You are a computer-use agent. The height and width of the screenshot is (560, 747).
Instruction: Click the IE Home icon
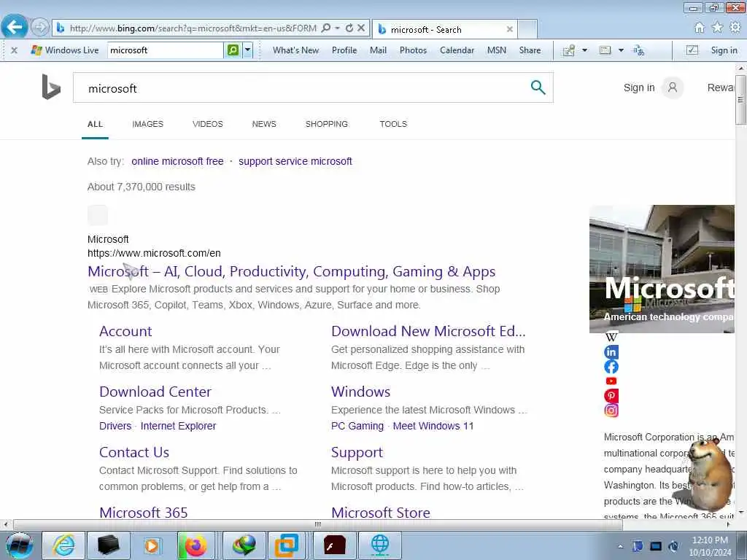click(x=700, y=28)
